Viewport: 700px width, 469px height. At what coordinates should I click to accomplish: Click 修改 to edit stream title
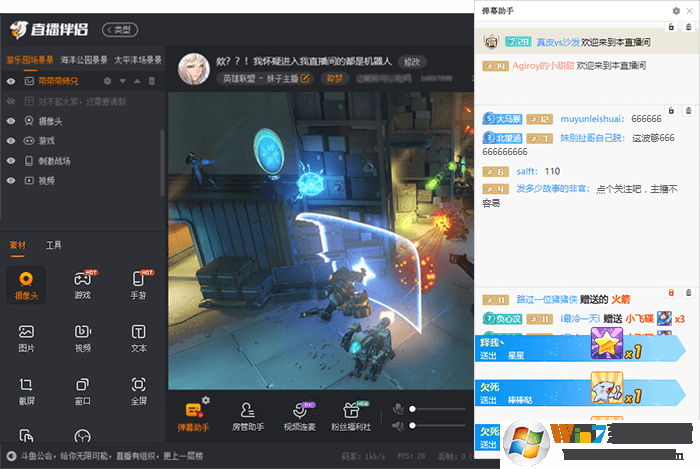pyautogui.click(x=412, y=62)
